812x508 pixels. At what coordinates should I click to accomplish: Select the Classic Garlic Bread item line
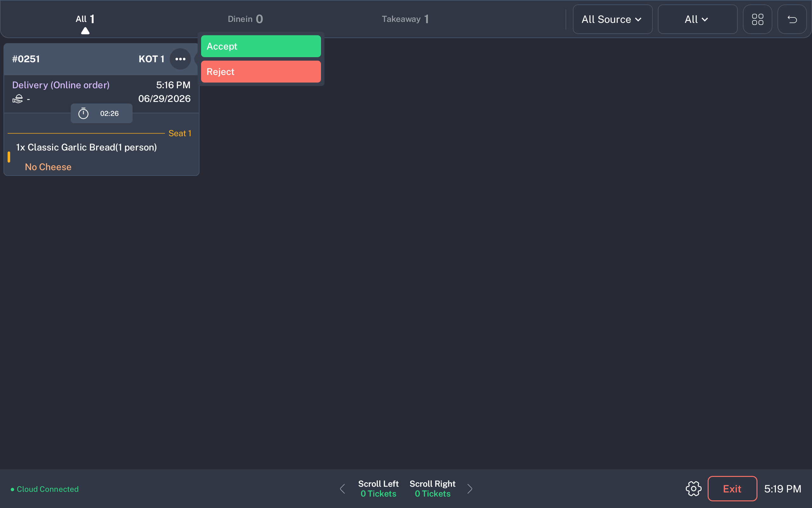[x=87, y=147]
